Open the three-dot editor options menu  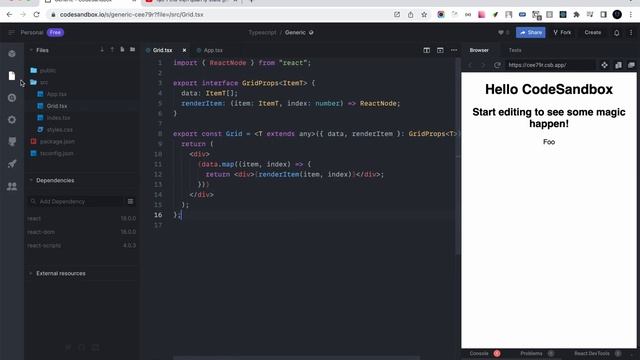454,50
